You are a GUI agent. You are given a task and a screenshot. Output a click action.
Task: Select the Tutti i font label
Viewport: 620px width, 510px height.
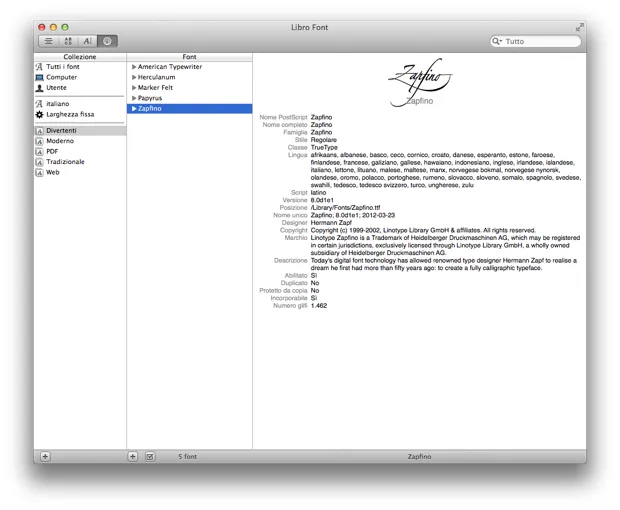63,67
